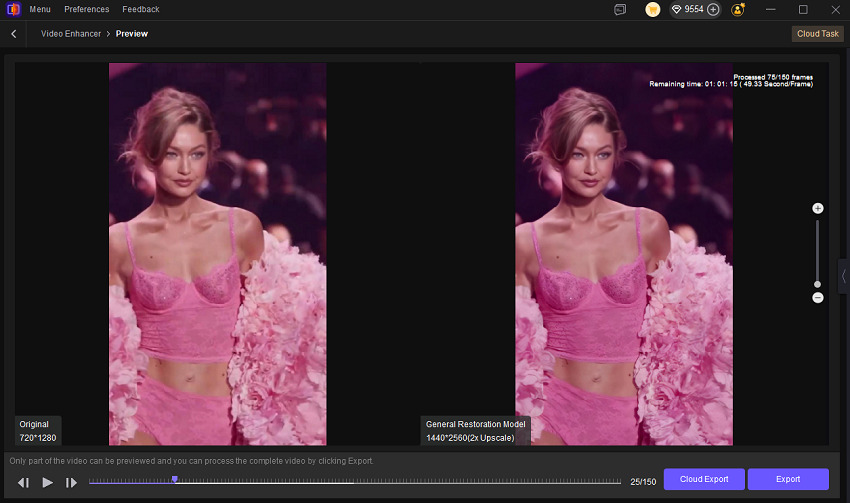Click the app logo icon in title bar
This screenshot has height=503, width=850.
13,9
